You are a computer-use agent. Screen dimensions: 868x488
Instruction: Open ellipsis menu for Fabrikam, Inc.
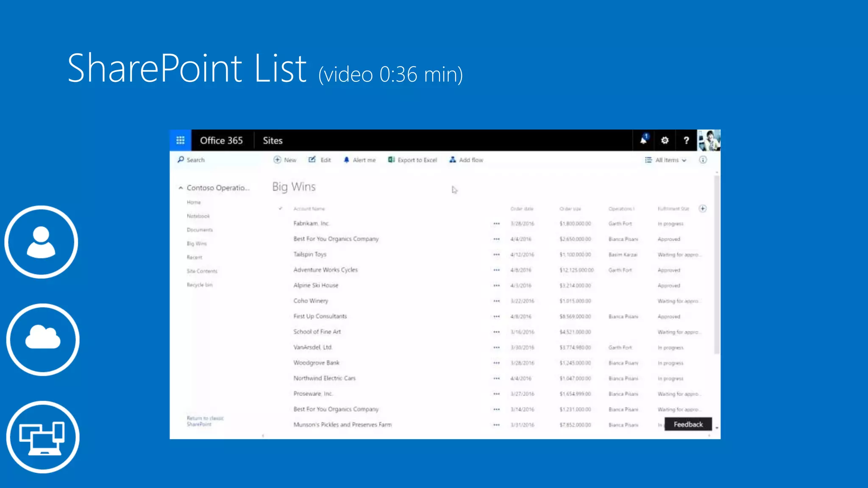[x=496, y=224]
